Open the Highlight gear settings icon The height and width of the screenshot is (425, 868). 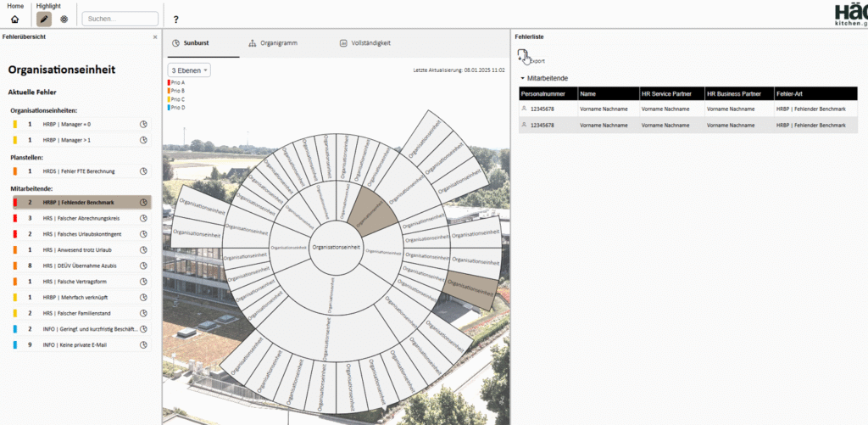(x=64, y=19)
